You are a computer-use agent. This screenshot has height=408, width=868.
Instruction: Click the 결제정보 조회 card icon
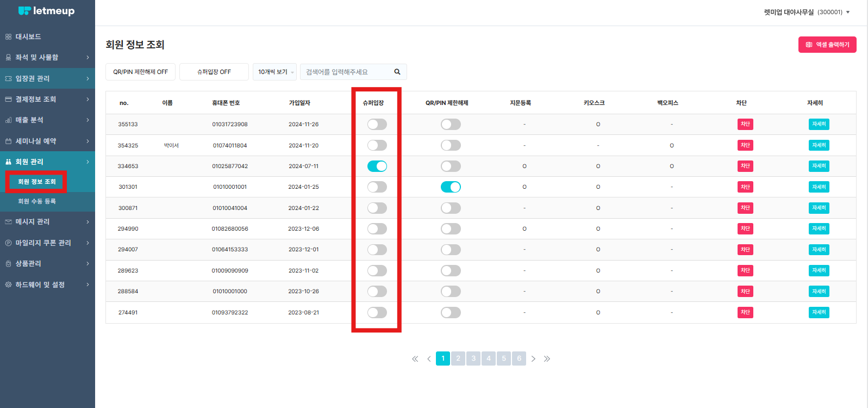point(8,99)
